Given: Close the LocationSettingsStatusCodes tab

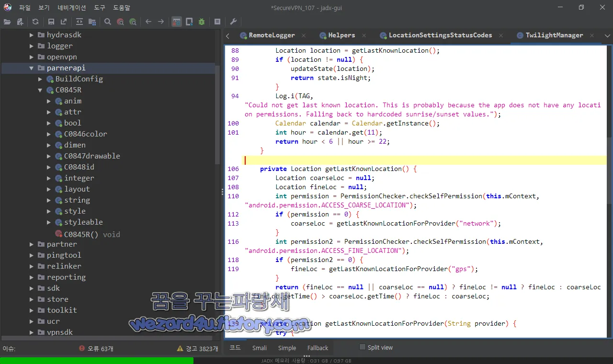Looking at the screenshot, I should click(501, 35).
